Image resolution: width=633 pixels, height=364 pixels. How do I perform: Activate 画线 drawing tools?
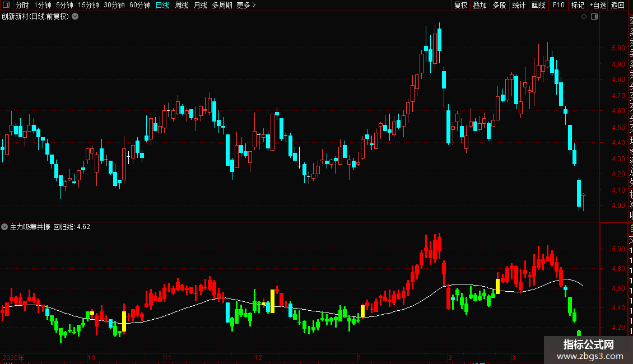[x=538, y=5]
